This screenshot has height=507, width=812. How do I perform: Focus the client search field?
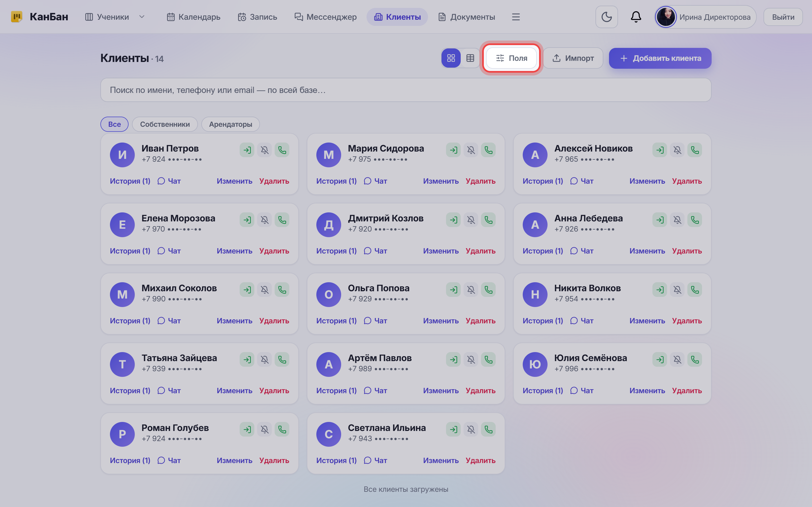(406, 90)
